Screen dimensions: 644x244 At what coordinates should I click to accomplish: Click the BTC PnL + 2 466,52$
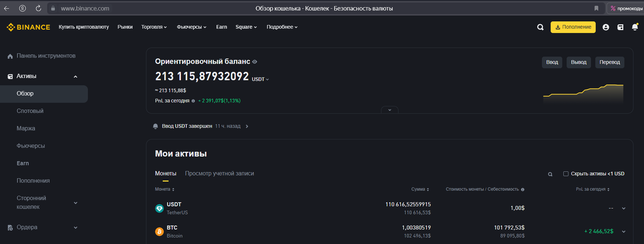[599, 231]
